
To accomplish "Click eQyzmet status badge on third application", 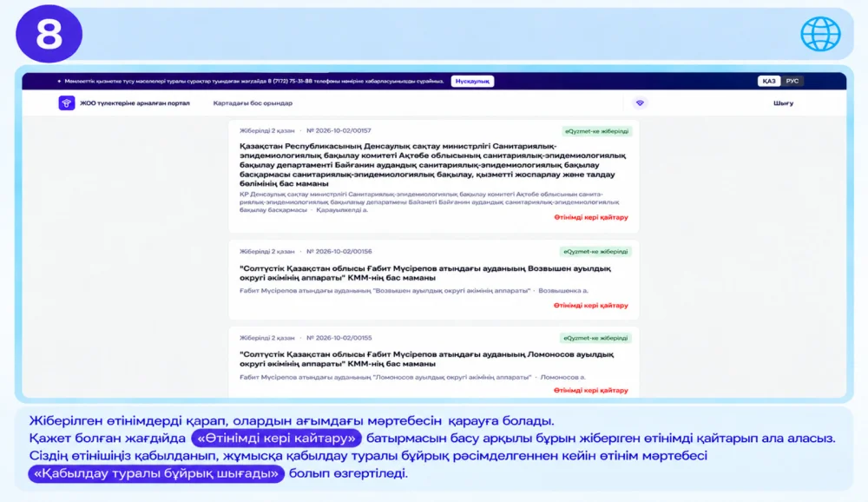I will coord(595,338).
